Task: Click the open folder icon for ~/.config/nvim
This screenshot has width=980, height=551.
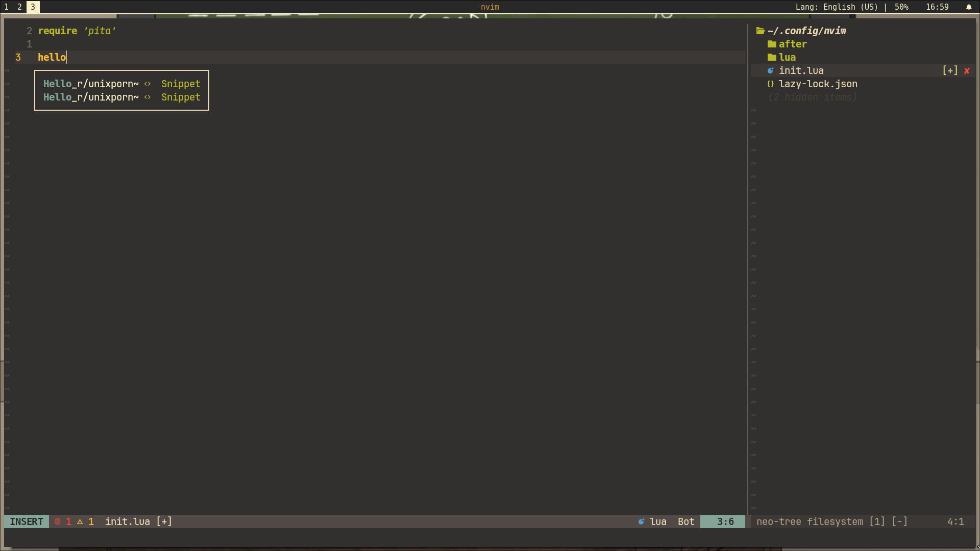Action: point(760,31)
